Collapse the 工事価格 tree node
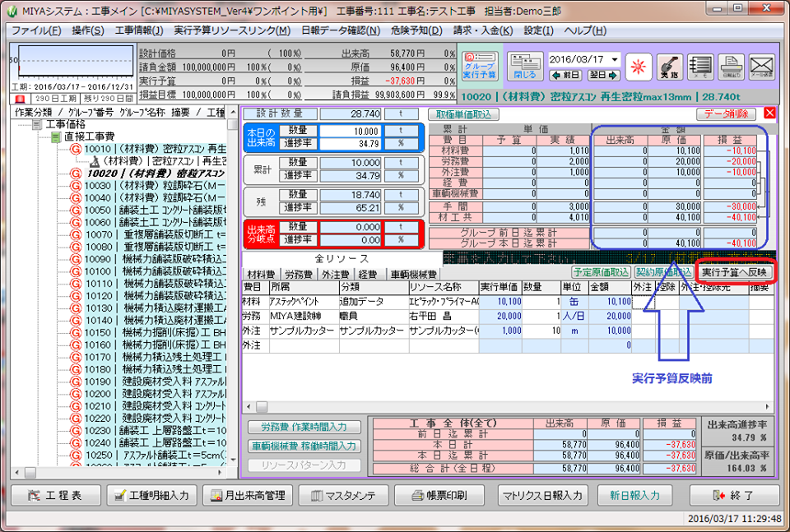Screen dimensions: 790x532 pos(37,124)
